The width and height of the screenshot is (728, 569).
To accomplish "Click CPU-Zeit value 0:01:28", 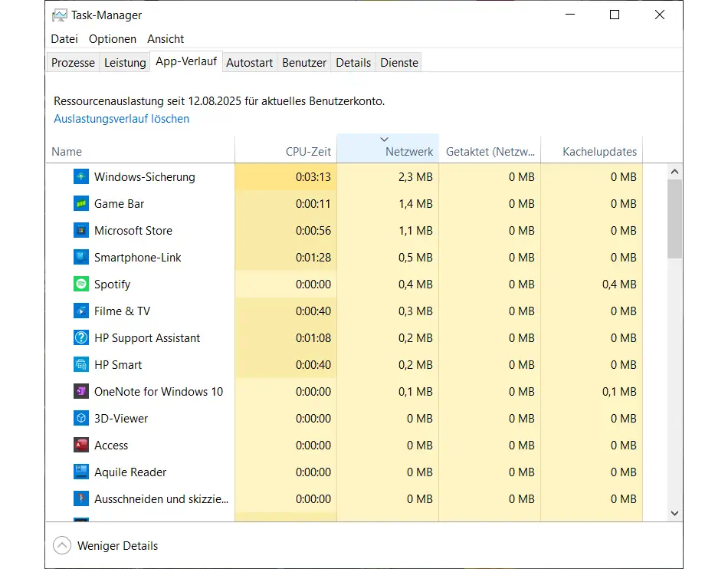I will point(313,258).
